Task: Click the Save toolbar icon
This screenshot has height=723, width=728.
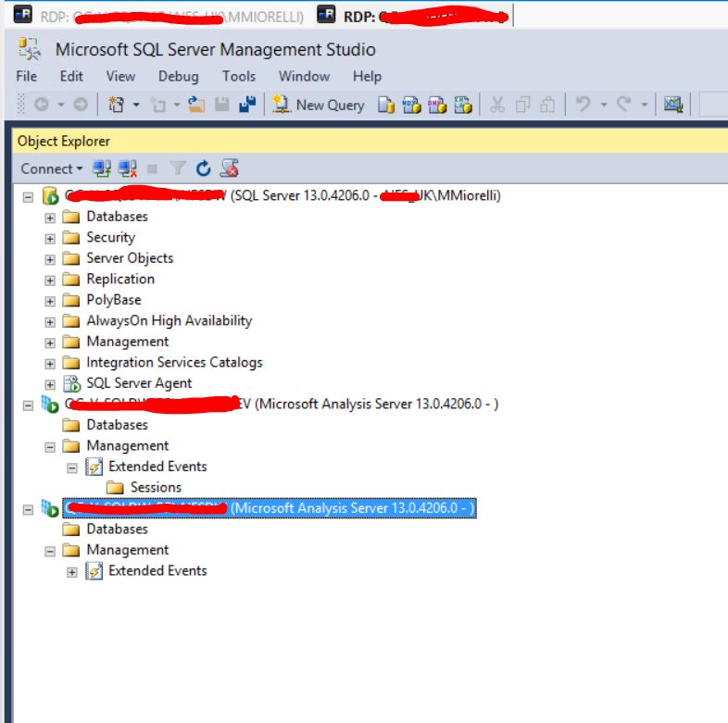Action: pos(222,105)
